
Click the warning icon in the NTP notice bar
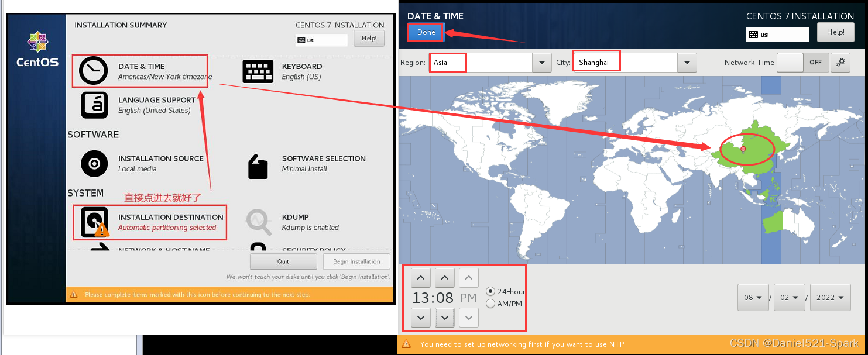(406, 344)
